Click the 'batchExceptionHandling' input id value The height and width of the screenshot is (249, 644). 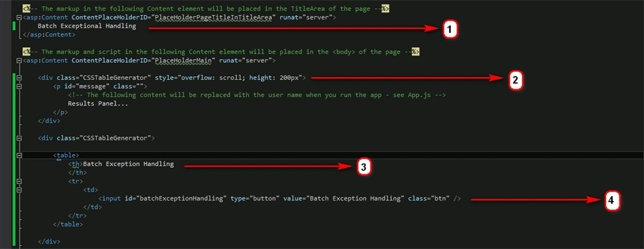182,199
